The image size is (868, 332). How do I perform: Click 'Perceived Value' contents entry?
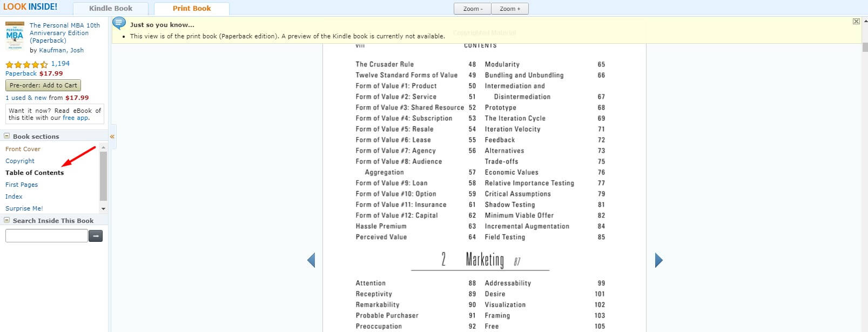381,237
